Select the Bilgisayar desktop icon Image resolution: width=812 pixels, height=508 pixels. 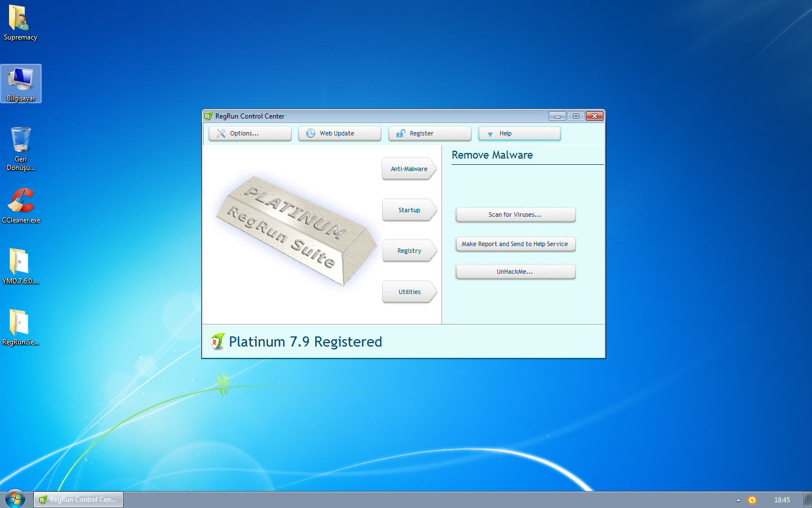(x=21, y=84)
